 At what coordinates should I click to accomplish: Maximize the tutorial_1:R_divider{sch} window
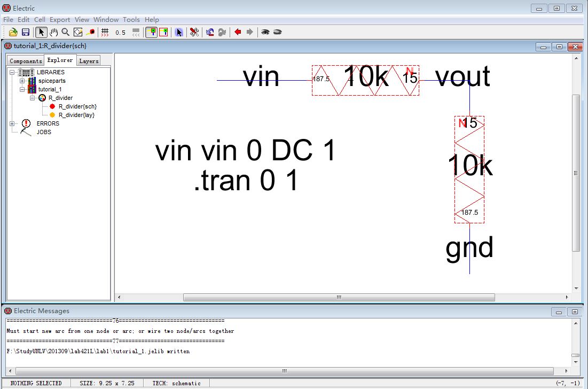click(560, 46)
